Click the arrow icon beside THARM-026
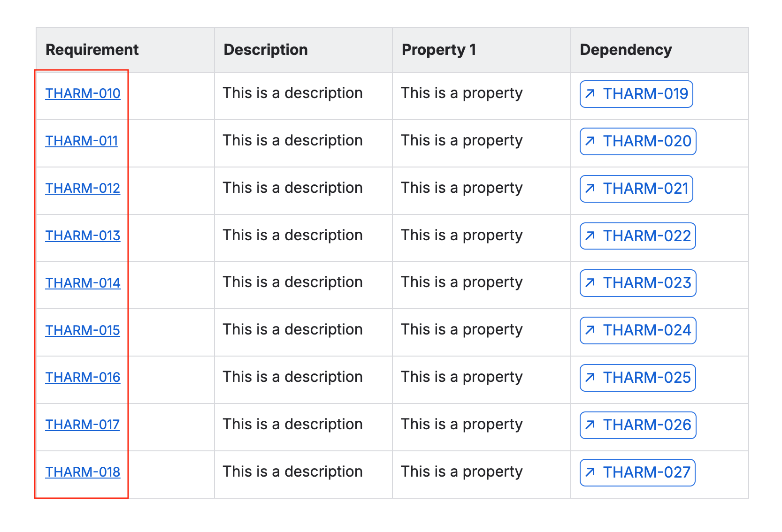The height and width of the screenshot is (532, 782). (590, 425)
